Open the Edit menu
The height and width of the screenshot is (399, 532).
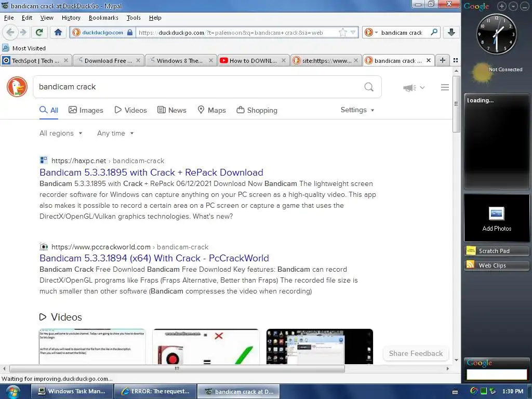[x=27, y=18]
